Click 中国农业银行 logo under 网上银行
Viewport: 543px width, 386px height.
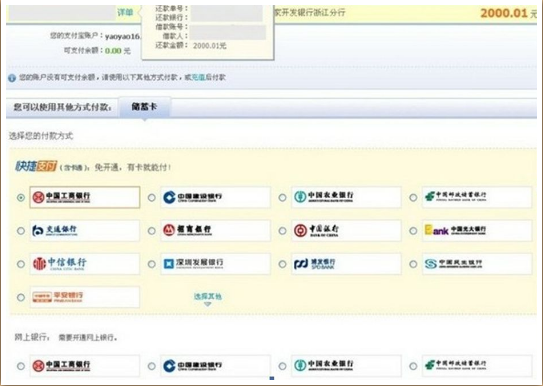coord(346,365)
